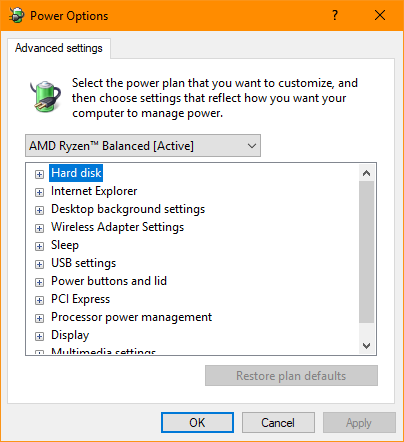Expand the Display plus icon
This screenshot has height=442, width=404.
39,336
